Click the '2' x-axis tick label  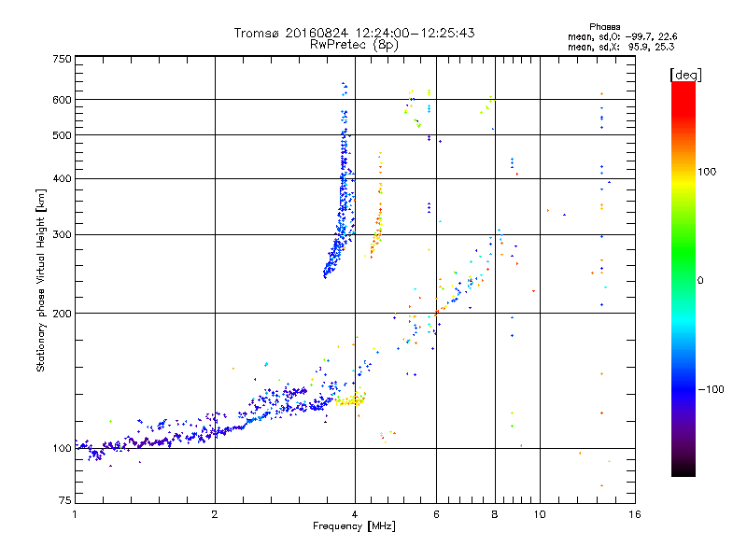(215, 514)
